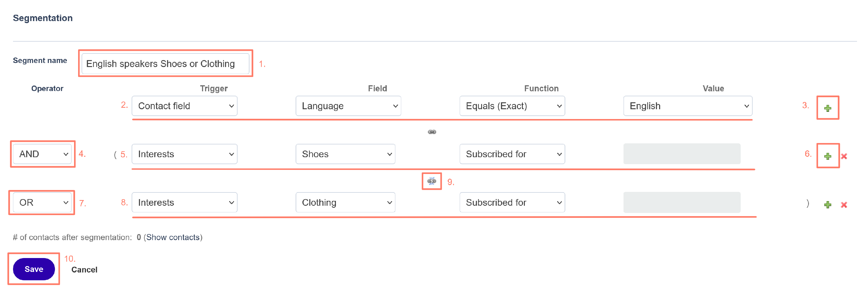The width and height of the screenshot is (868, 293).
Task: Open the Shoes field dropdown
Action: [345, 154]
